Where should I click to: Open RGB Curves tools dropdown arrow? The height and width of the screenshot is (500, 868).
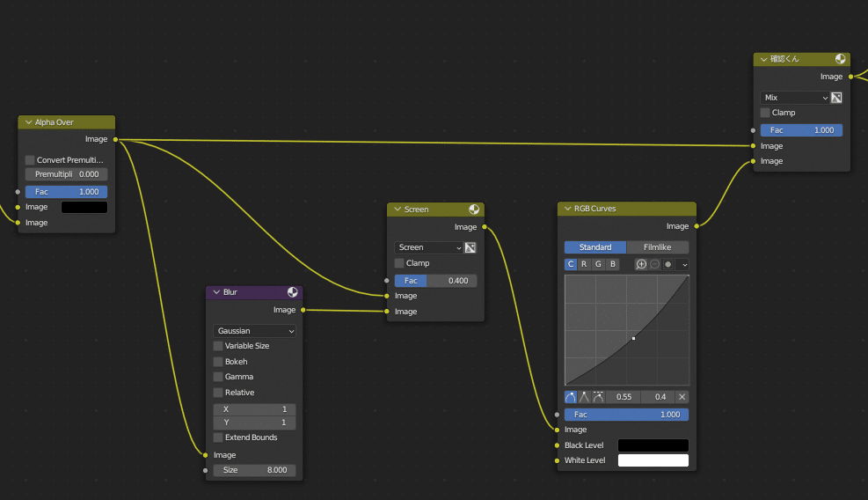[684, 264]
